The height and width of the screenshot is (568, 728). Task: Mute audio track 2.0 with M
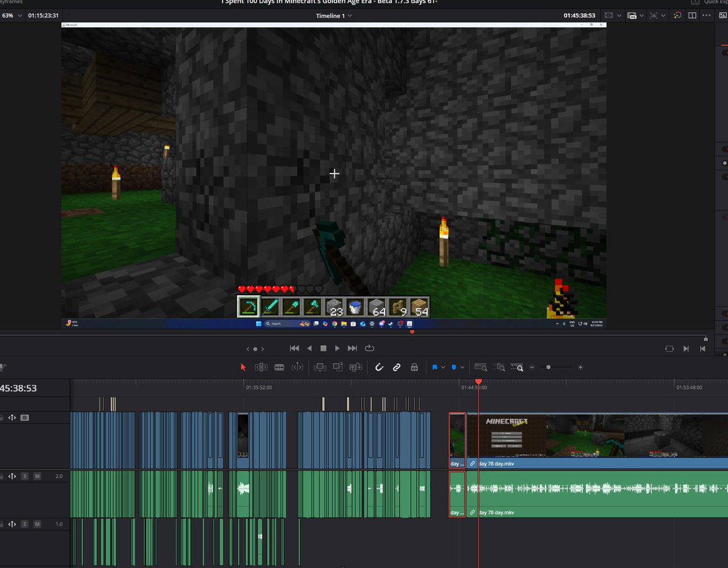point(37,476)
